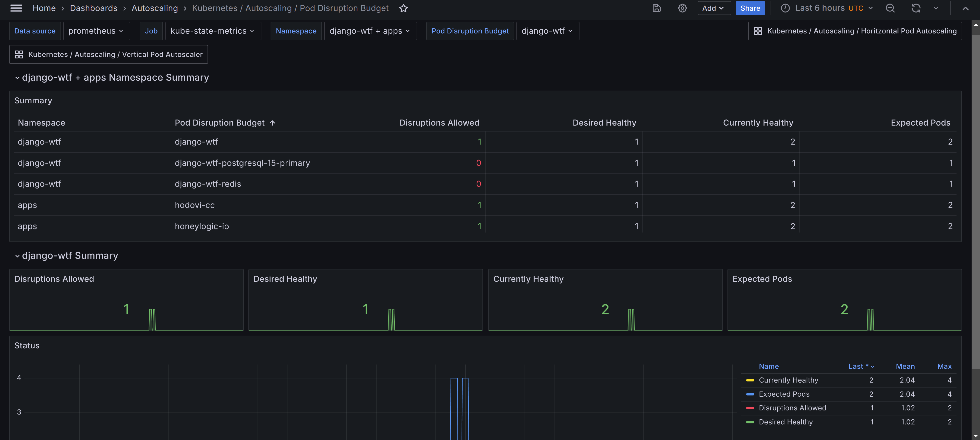Star this dashboard as favorite
The image size is (980, 440).
[x=403, y=8]
